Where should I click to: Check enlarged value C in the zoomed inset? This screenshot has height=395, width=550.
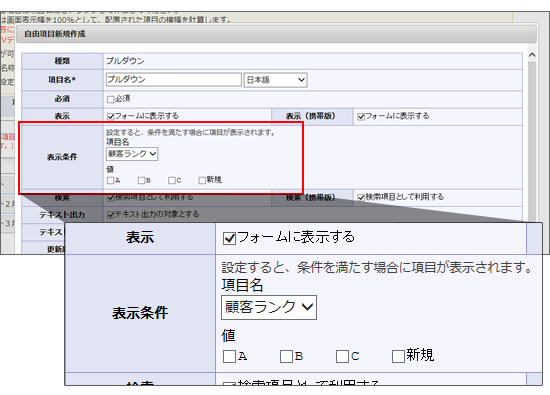pyautogui.click(x=342, y=356)
